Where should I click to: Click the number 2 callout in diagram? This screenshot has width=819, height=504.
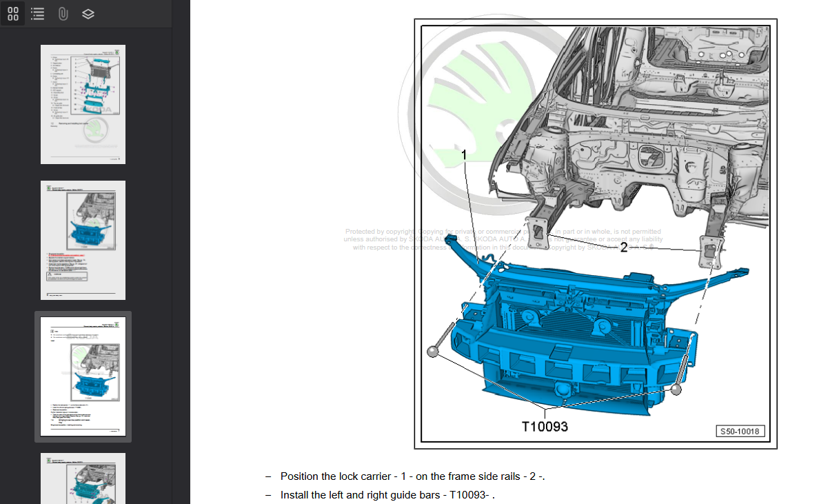(623, 247)
